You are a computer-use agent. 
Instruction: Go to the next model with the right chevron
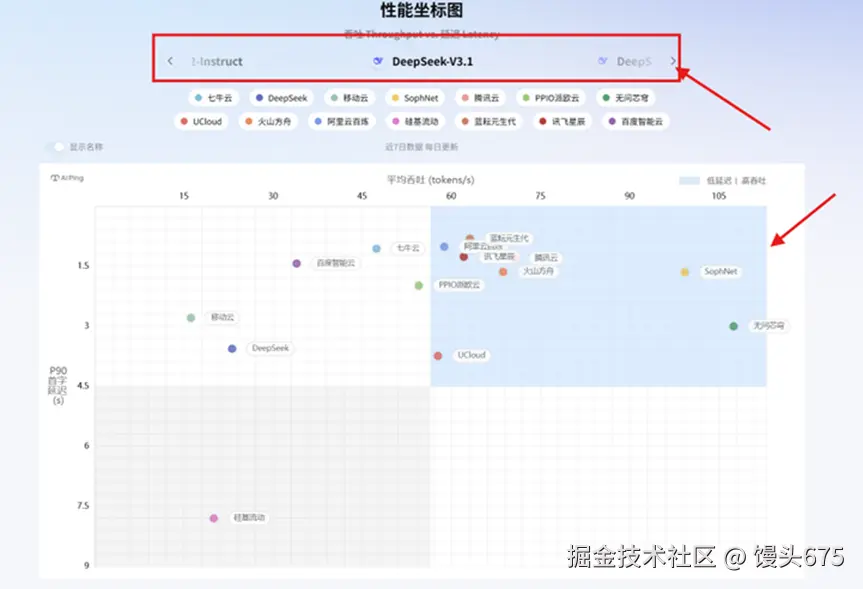pos(673,61)
